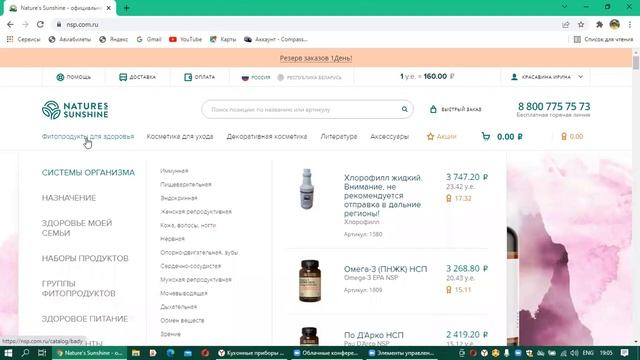Open Фитопродукты для здоровья menu

click(88, 136)
